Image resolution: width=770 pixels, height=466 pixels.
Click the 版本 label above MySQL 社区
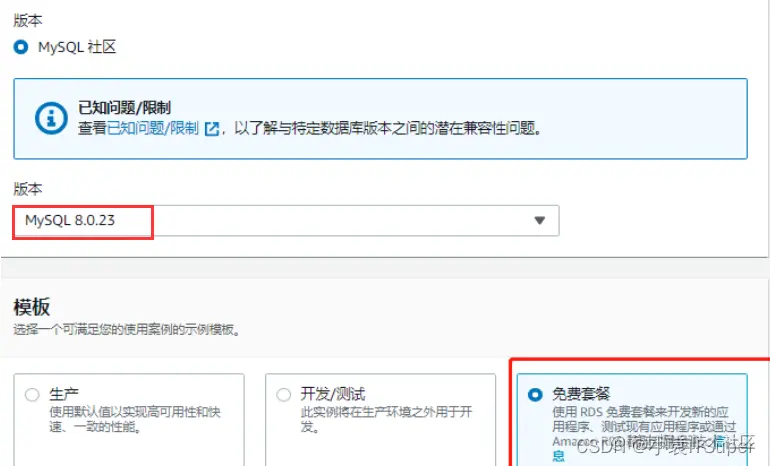[28, 21]
